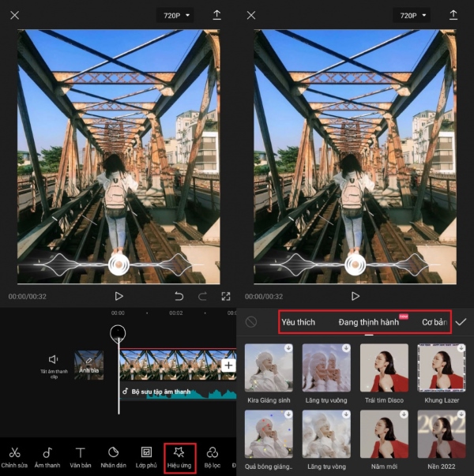The height and width of the screenshot is (476, 474).
Task: Switch to the Yêu thích tab
Action: [x=298, y=322]
